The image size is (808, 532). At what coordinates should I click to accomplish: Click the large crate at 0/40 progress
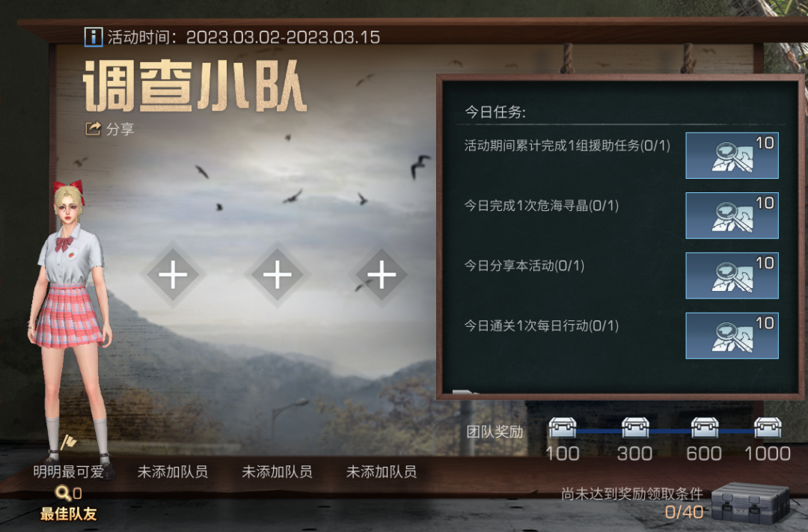coord(750,503)
